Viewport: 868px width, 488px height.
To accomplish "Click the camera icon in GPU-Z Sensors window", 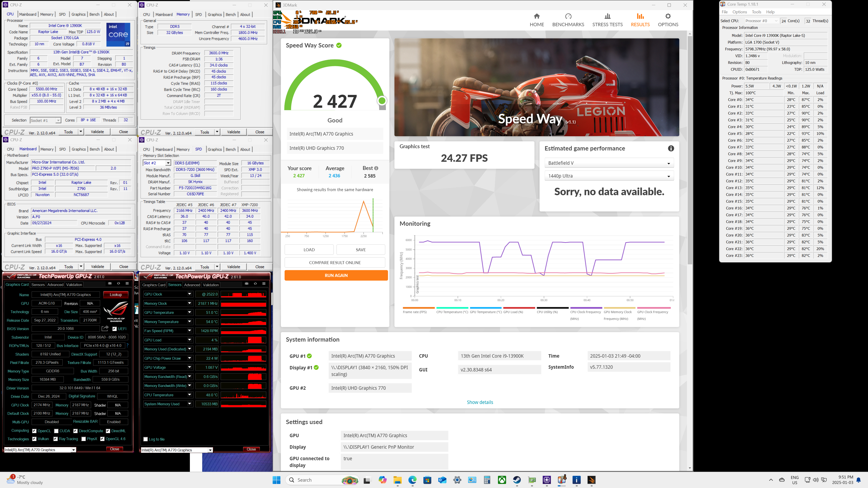I will point(246,284).
